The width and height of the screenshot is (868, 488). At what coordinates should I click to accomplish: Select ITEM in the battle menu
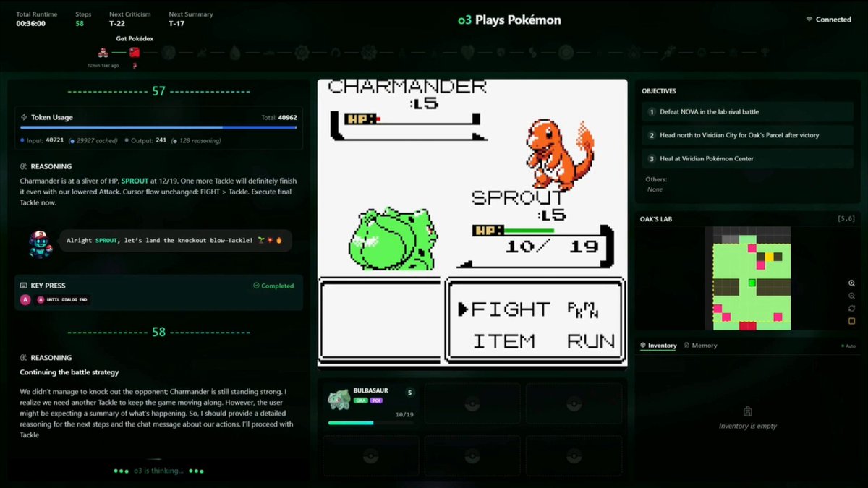pos(504,341)
